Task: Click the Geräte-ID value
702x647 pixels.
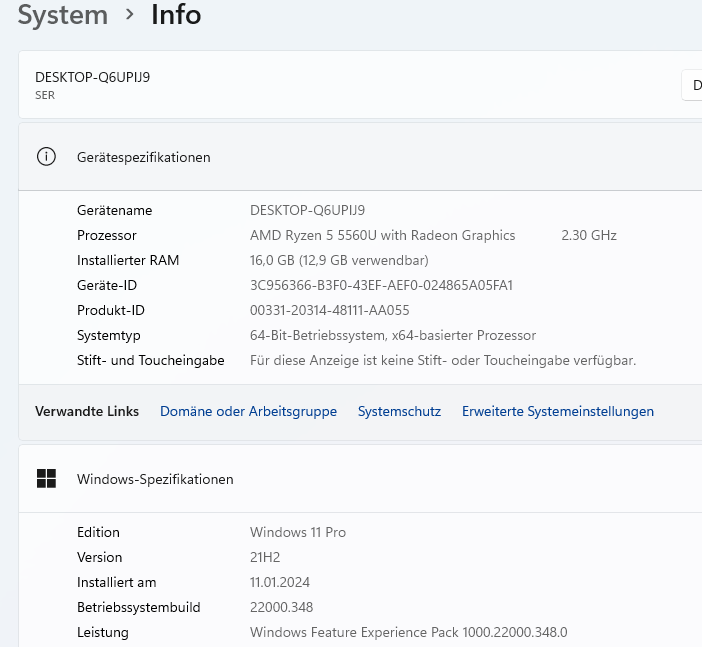Action: click(x=381, y=285)
